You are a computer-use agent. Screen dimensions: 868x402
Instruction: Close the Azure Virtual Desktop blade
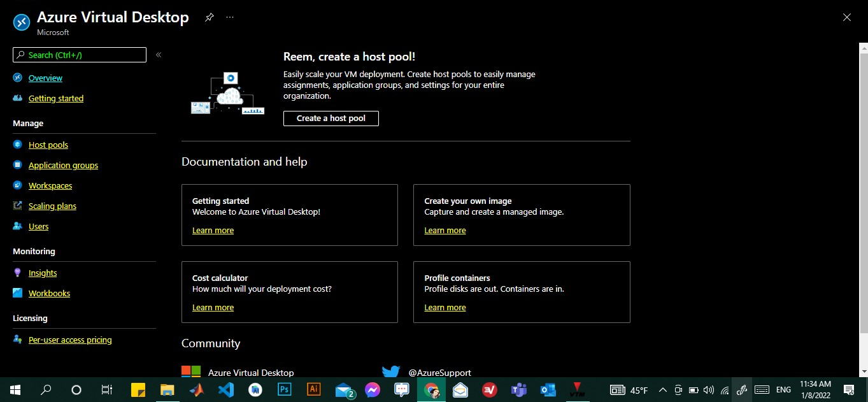coord(847,18)
